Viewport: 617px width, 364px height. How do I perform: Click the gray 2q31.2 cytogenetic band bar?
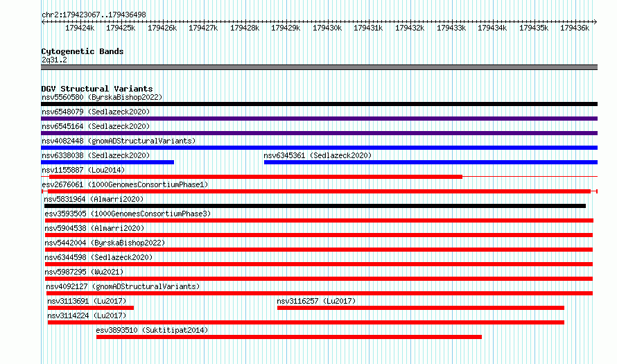[319, 67]
